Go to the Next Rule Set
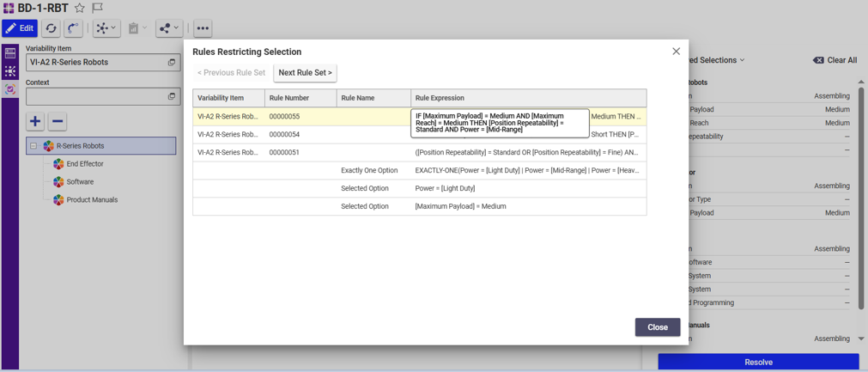Image resolution: width=868 pixels, height=372 pixels. [305, 72]
